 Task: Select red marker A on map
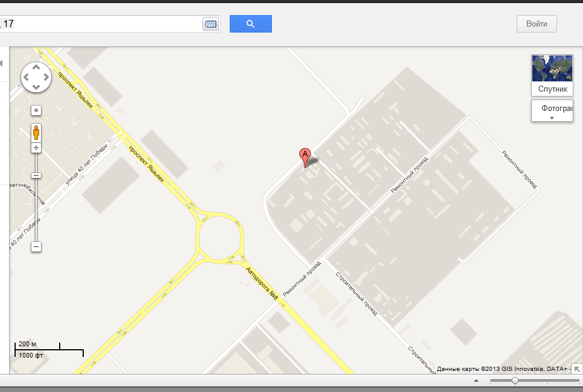(305, 157)
